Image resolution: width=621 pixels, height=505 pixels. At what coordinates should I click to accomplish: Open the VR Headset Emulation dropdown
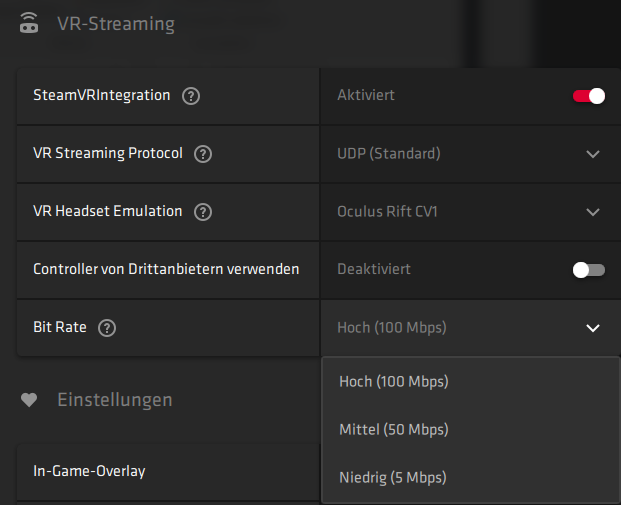593,212
